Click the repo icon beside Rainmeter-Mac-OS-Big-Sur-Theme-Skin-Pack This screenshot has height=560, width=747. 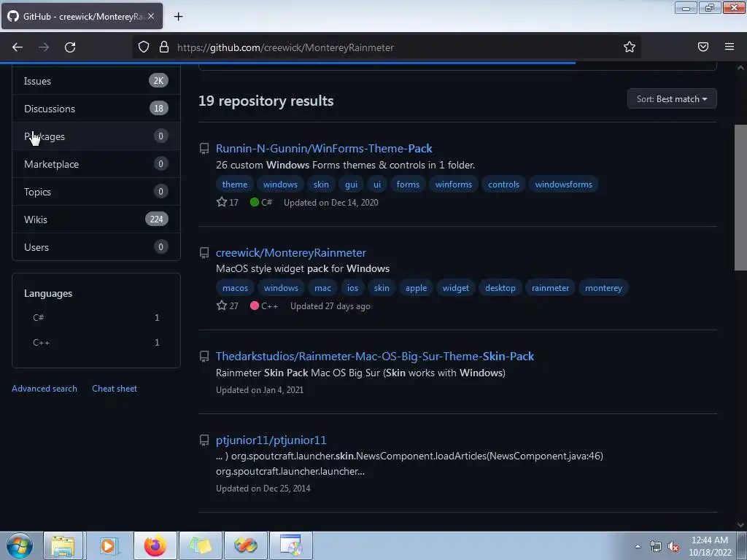pos(204,356)
